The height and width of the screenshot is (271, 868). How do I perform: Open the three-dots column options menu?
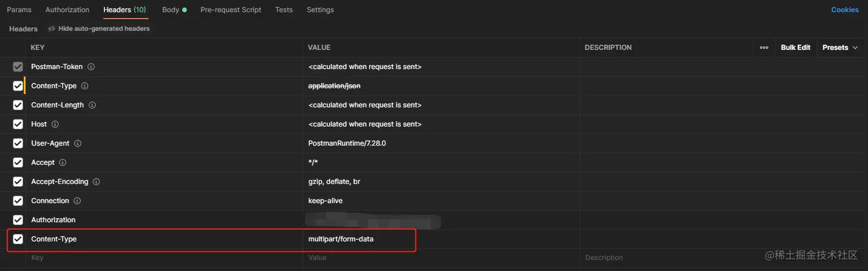click(x=764, y=48)
